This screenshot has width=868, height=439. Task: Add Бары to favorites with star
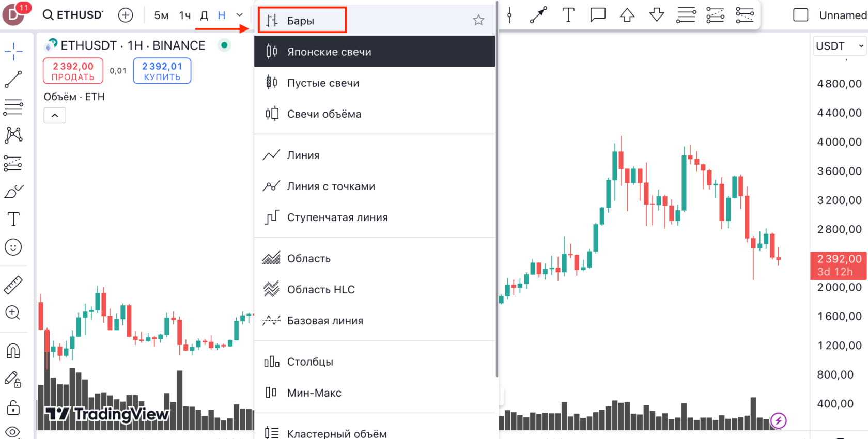coord(478,21)
